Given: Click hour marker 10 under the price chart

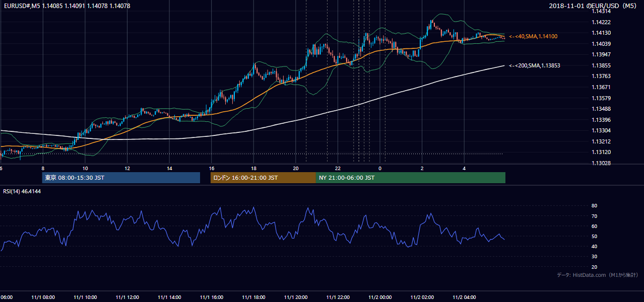Looking at the screenshot, I should pyautogui.click(x=85, y=168).
